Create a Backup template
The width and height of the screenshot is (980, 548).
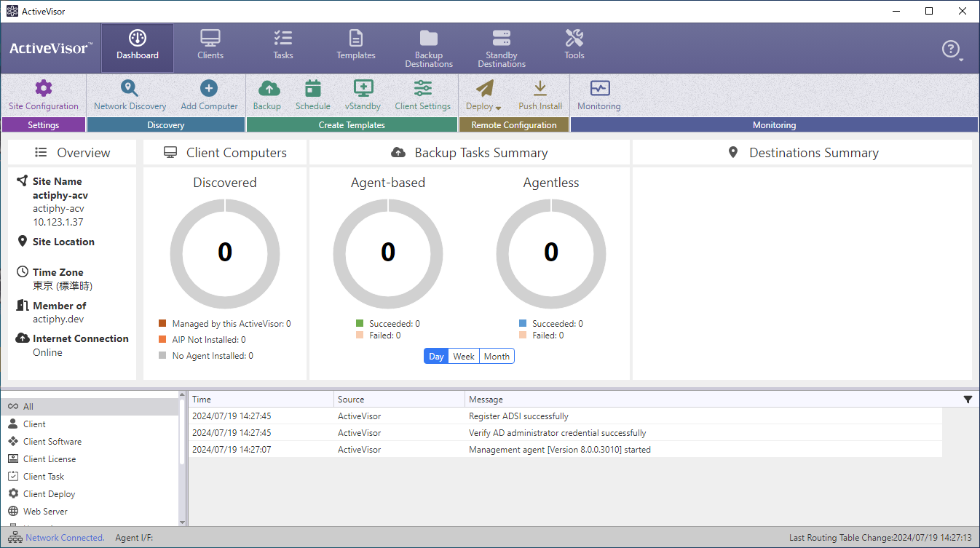coord(267,95)
